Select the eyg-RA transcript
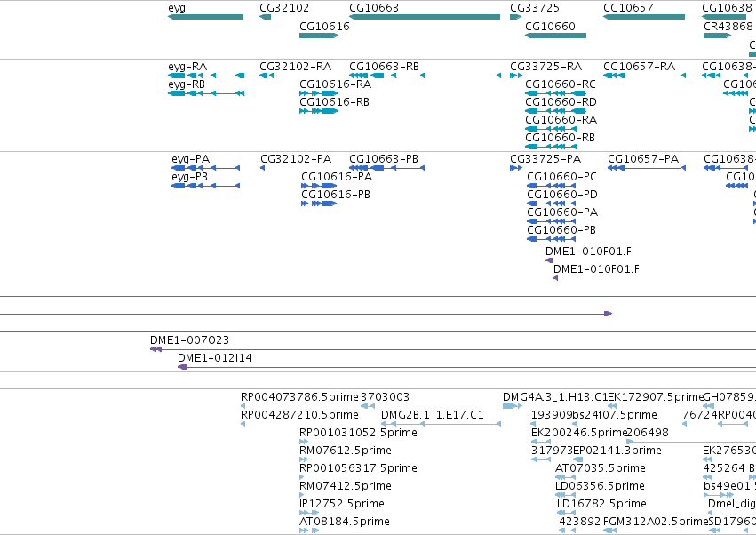 point(206,76)
